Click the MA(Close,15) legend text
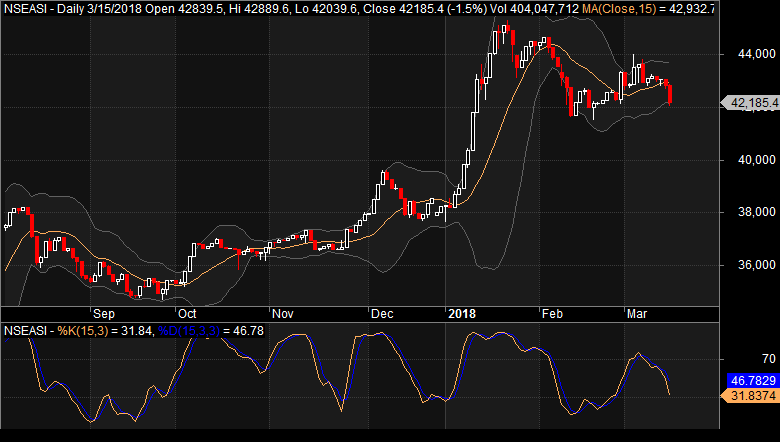The height and width of the screenshot is (442, 780). point(619,9)
